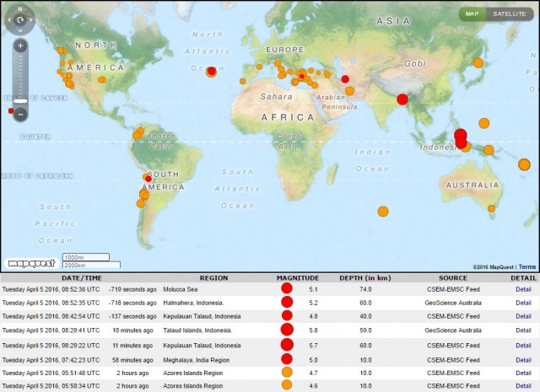Viewport: 540px width, 392px height.
Task: Open Detail for Meghalaya, India Region
Action: click(x=523, y=359)
